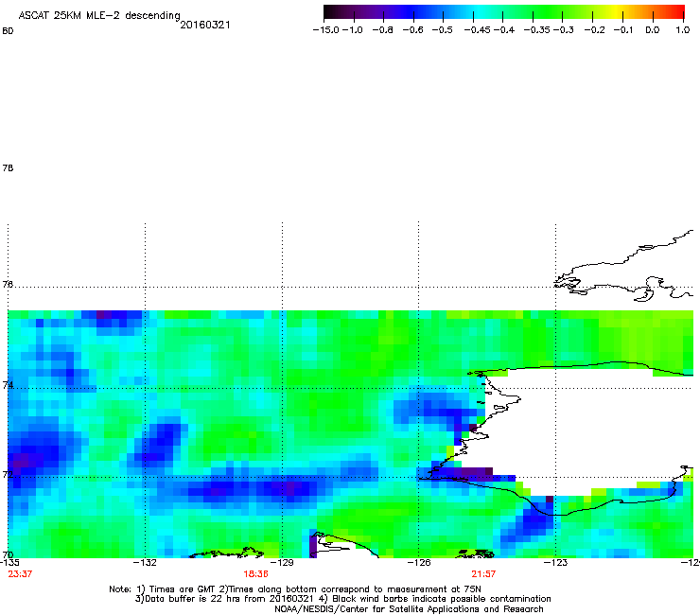
Task: Click the '-0.45' colorbar label
Action: click(478, 30)
